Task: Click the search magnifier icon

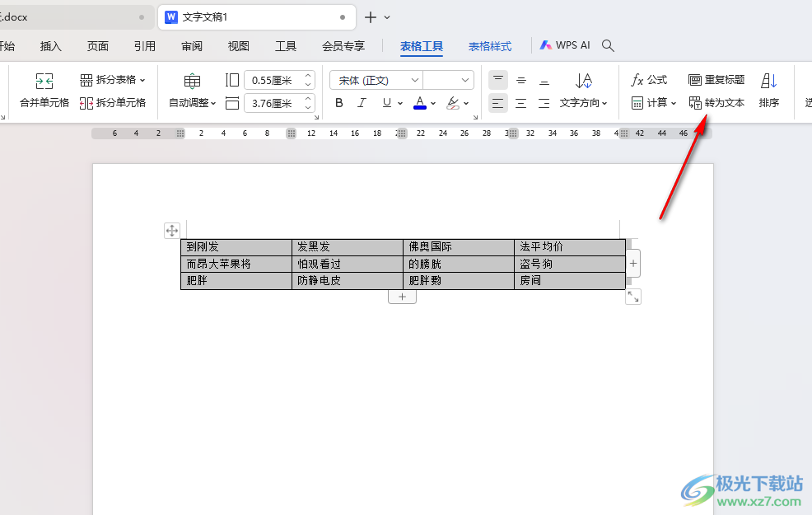Action: pyautogui.click(x=609, y=45)
